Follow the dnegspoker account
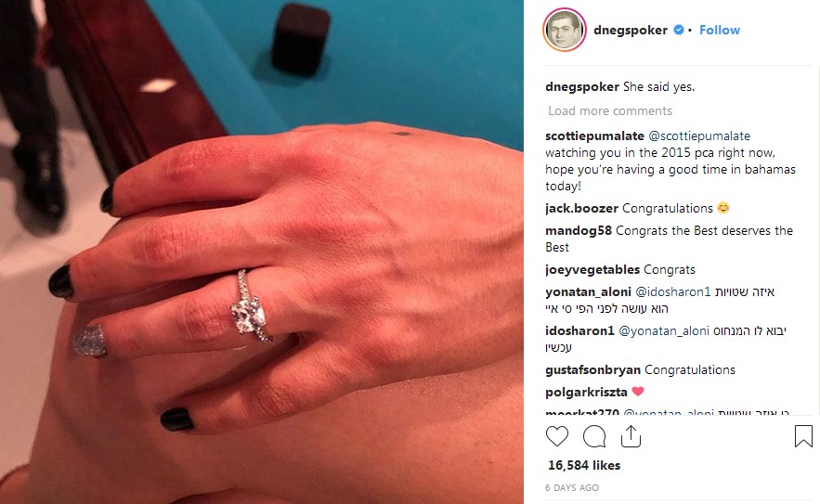The image size is (820, 504). [720, 30]
